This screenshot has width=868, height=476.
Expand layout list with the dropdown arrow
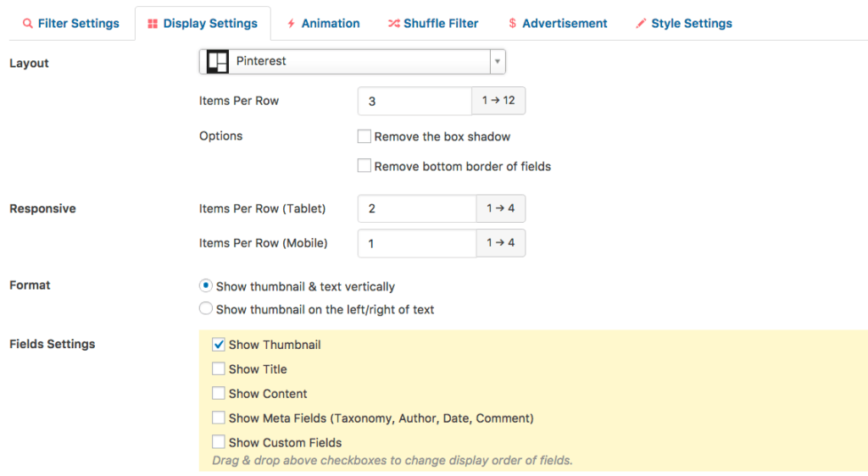pos(498,62)
